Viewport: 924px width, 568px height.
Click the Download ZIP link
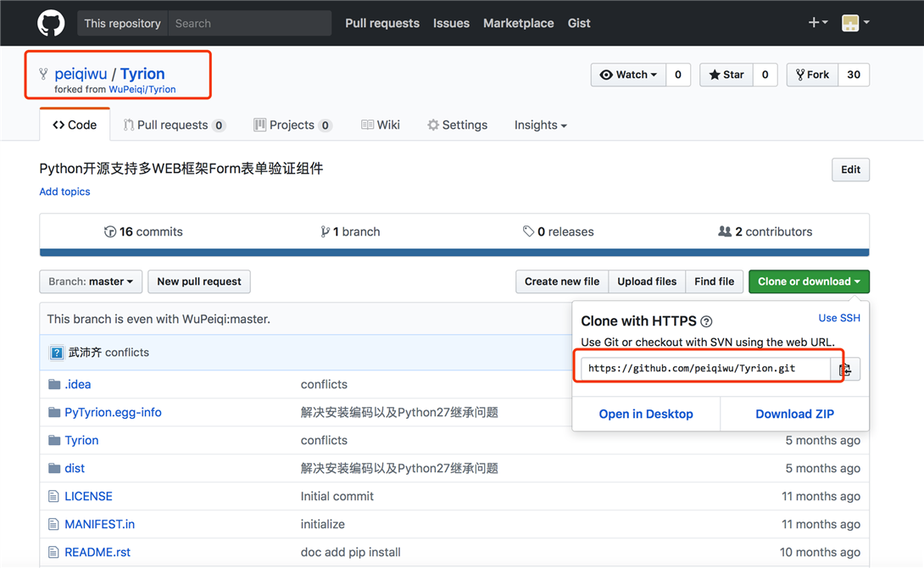pos(794,414)
